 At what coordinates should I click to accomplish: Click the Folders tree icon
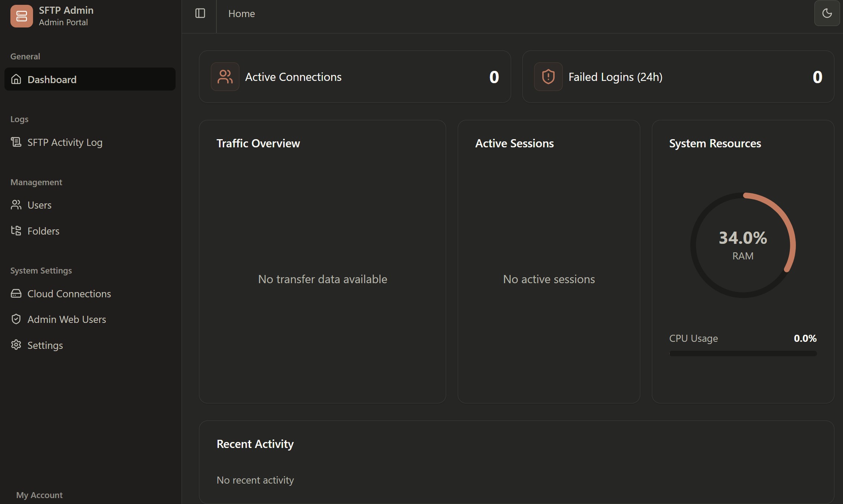coord(16,231)
